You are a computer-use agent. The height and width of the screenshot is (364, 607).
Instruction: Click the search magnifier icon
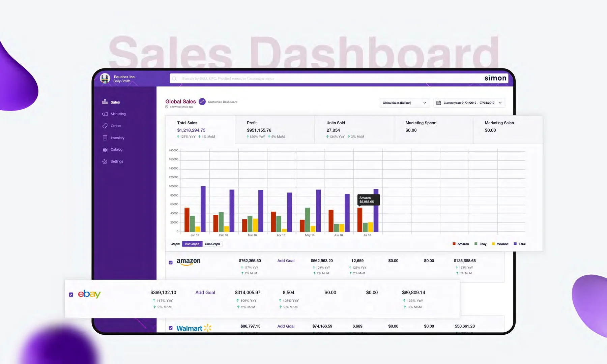(x=174, y=79)
